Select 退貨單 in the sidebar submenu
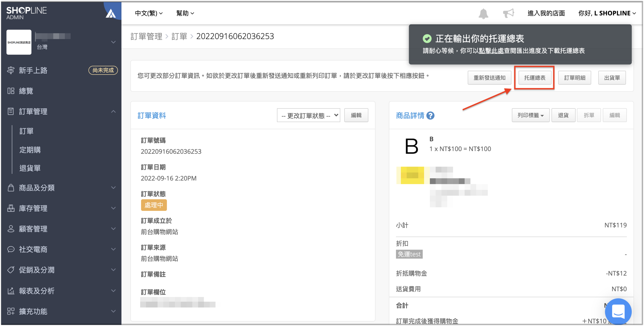Screen dimensions: 644x326 (30, 168)
